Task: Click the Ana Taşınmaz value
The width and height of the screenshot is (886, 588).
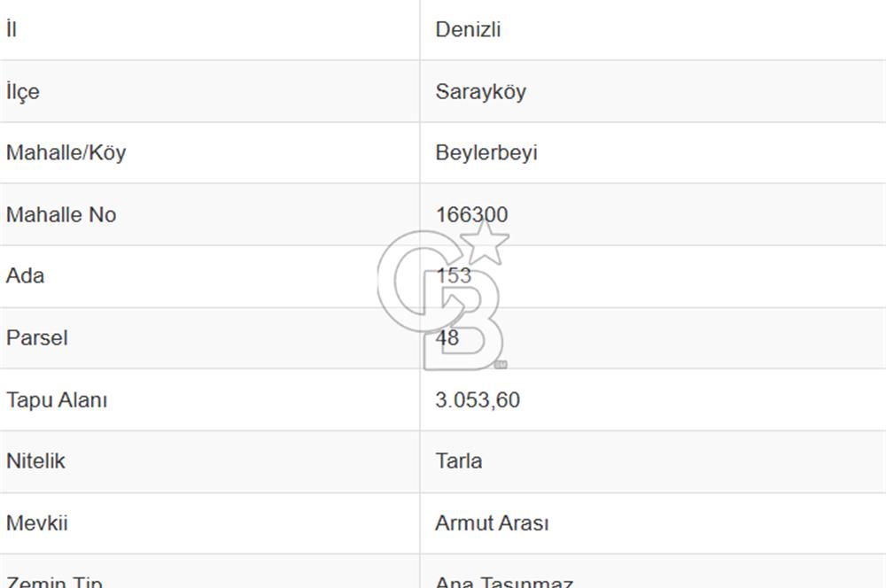Action: pos(504,582)
